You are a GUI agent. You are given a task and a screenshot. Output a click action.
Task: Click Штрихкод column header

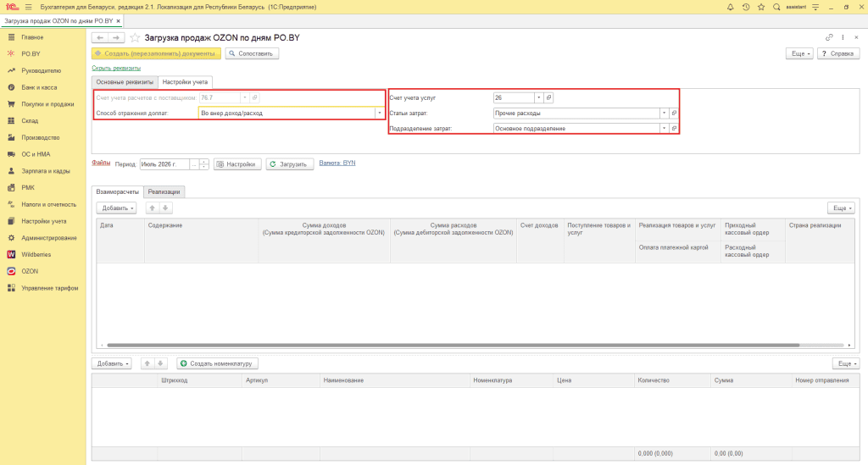point(200,380)
